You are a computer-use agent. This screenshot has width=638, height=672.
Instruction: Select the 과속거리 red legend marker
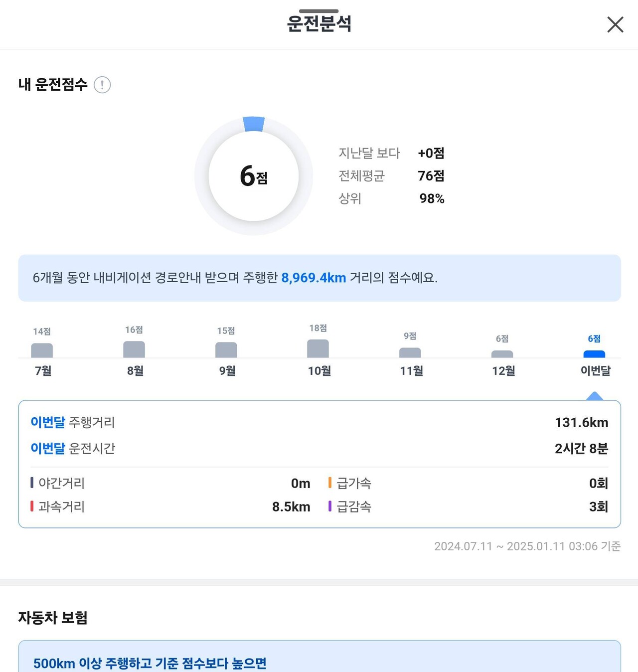coord(32,506)
